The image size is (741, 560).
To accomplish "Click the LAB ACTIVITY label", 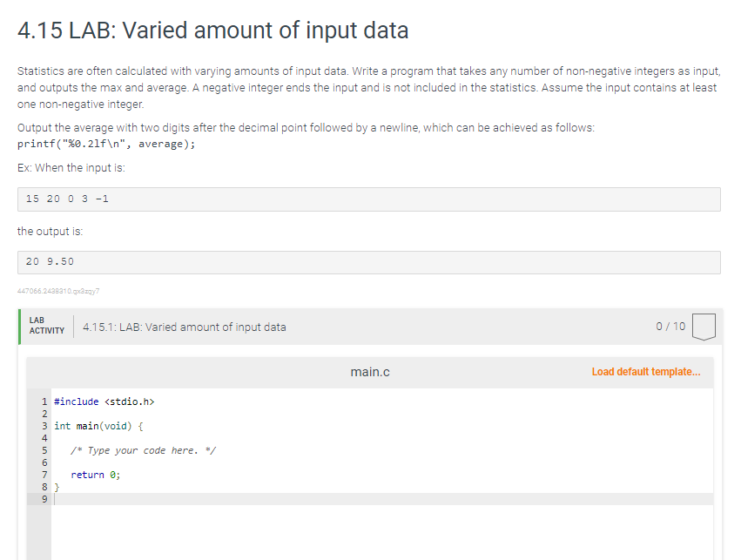I will click(46, 327).
